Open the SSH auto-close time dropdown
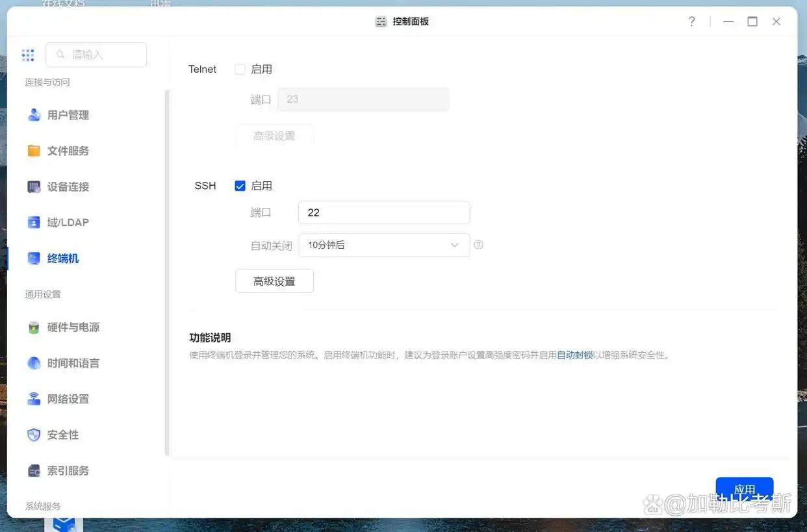807x532 pixels. click(x=455, y=245)
